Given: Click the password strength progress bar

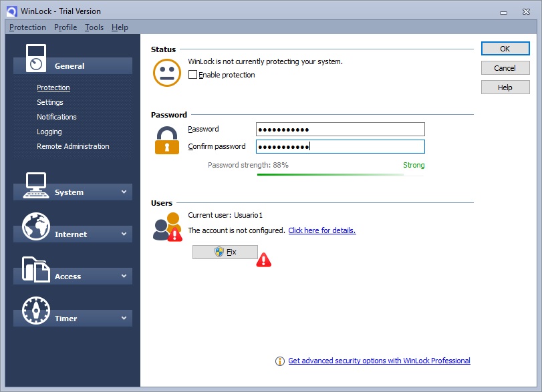Looking at the screenshot, I should pyautogui.click(x=340, y=175).
